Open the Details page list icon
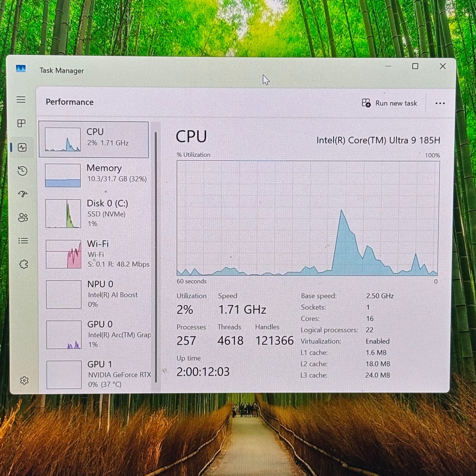Image resolution: width=476 pixels, height=476 pixels. pyautogui.click(x=23, y=241)
